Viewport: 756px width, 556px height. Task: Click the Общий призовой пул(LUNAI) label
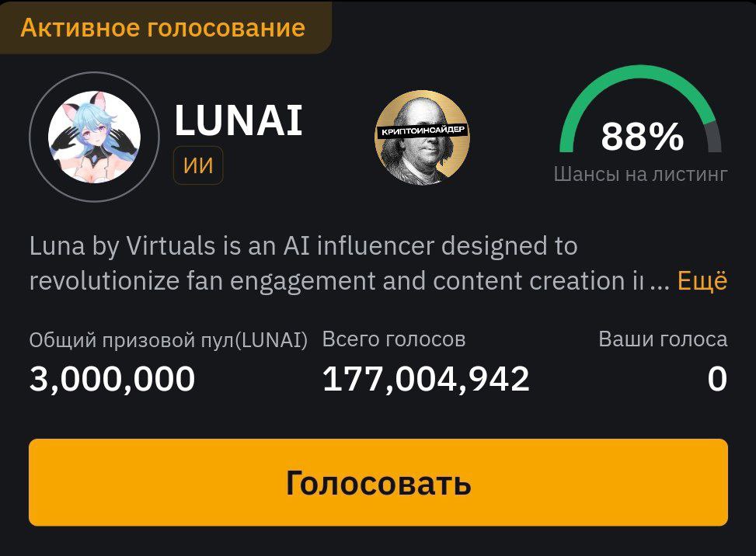point(169,340)
